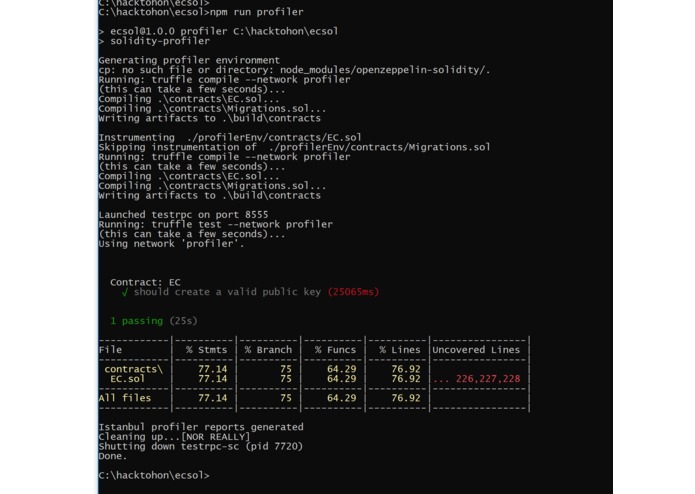695x494 pixels.
Task: Click the 'contracts\' row label in table
Action: click(x=133, y=369)
